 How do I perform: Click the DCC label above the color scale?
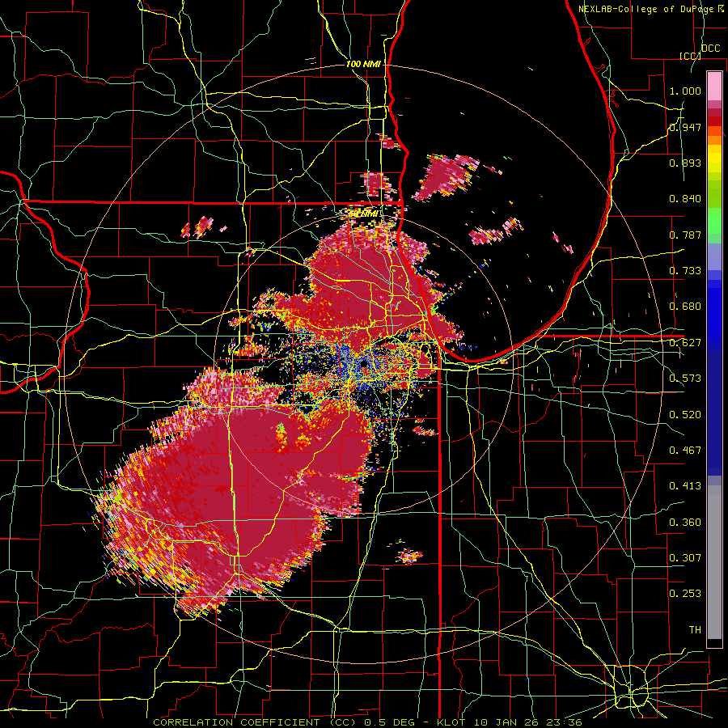(x=710, y=49)
